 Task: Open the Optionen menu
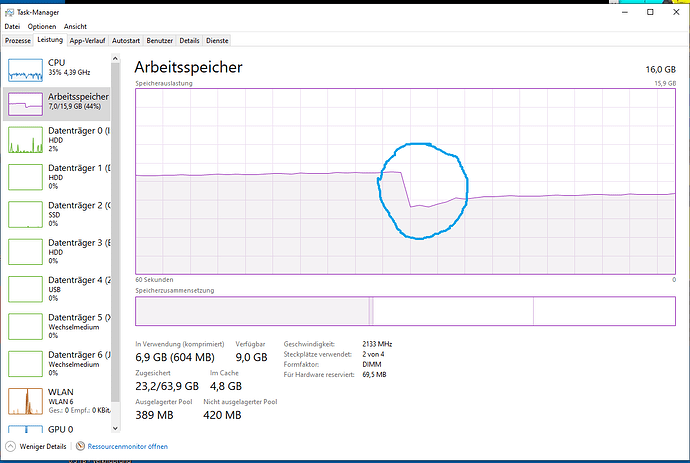tap(42, 26)
